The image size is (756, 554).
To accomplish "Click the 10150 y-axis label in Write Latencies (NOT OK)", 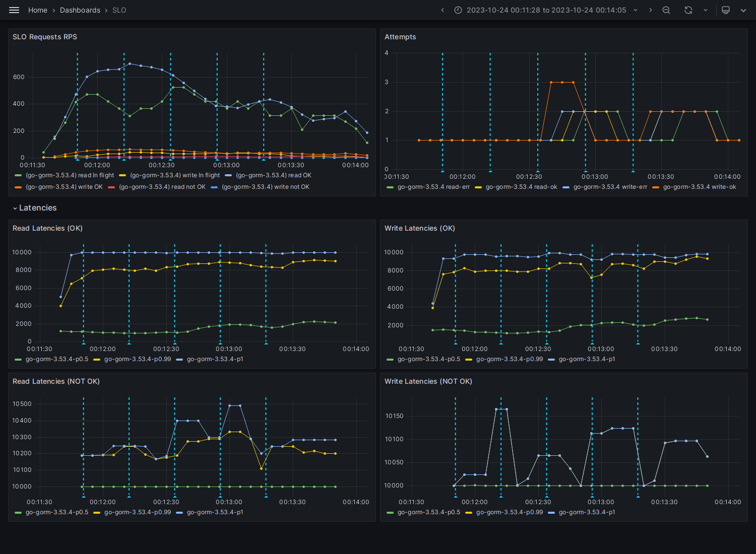I will tap(394, 416).
